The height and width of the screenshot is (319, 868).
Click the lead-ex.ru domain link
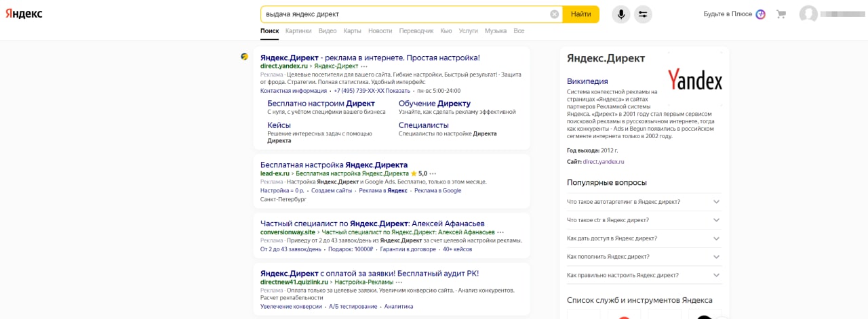275,174
